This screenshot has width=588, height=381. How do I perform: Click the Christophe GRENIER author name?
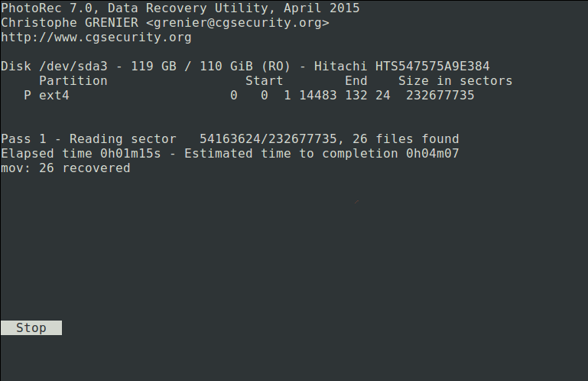pyautogui.click(x=69, y=23)
